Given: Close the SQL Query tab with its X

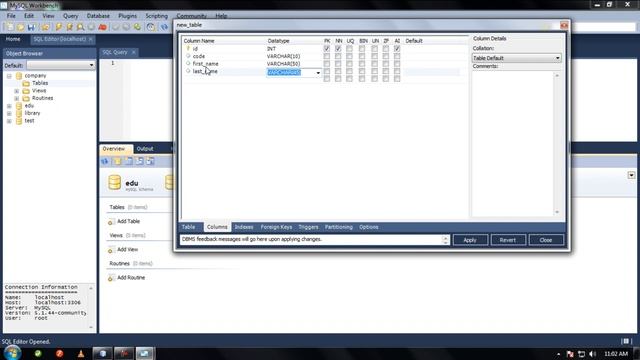Looking at the screenshot, I should point(133,52).
